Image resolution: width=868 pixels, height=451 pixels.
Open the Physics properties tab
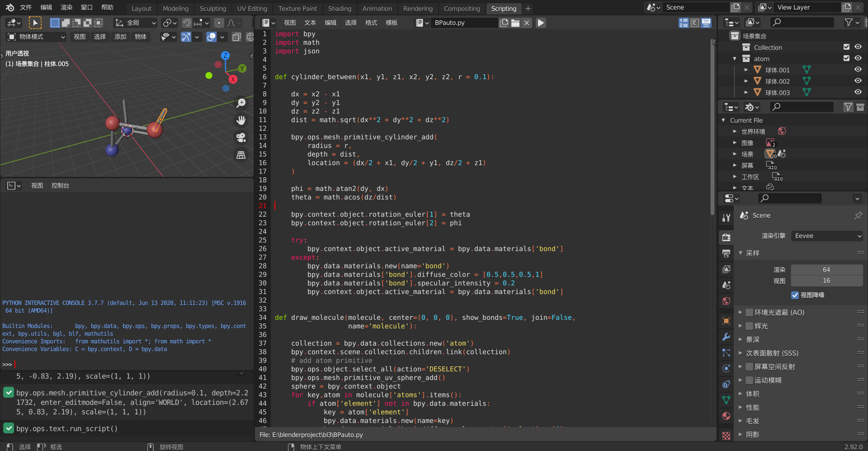[x=726, y=368]
